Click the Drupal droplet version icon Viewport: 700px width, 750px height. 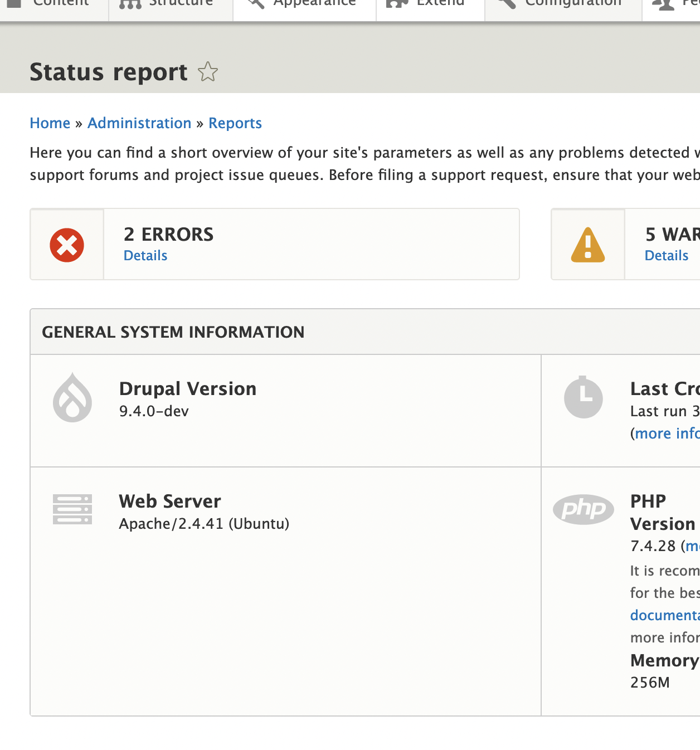[72, 397]
